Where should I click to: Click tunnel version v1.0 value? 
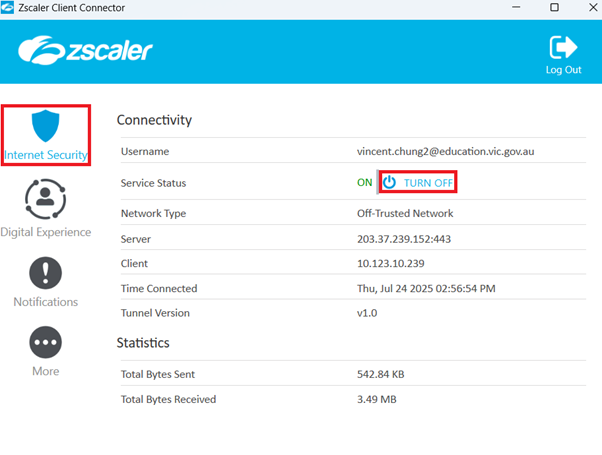367,313
